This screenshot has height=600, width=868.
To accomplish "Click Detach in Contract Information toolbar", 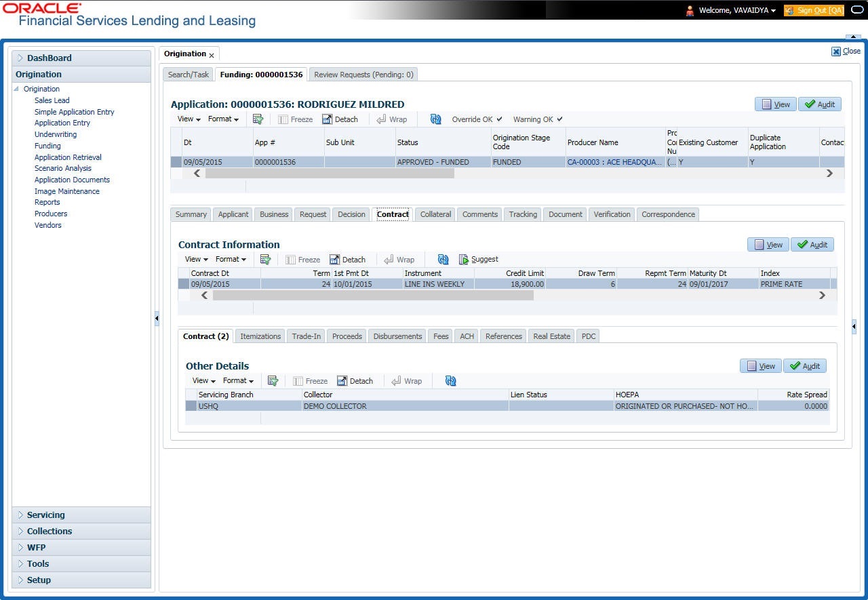I will coord(347,260).
